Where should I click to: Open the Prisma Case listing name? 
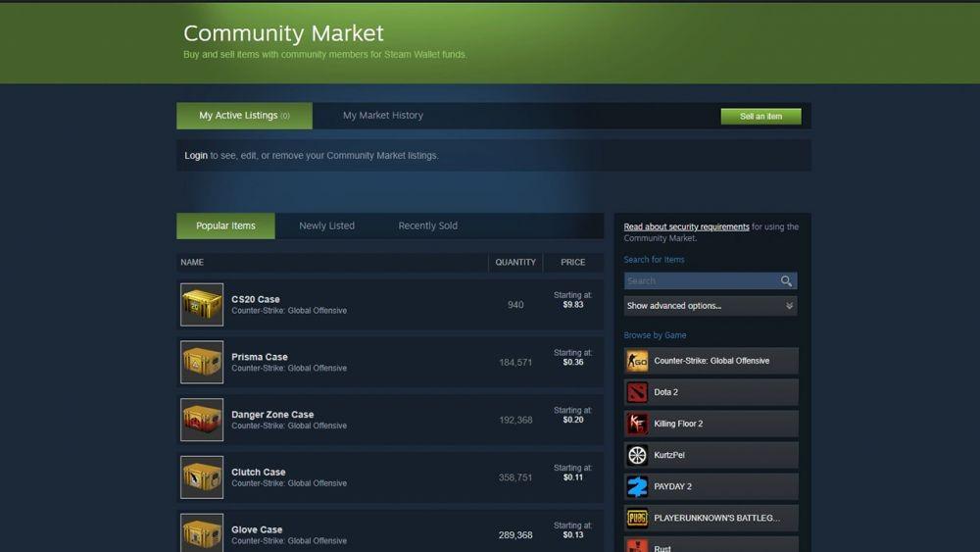point(260,357)
